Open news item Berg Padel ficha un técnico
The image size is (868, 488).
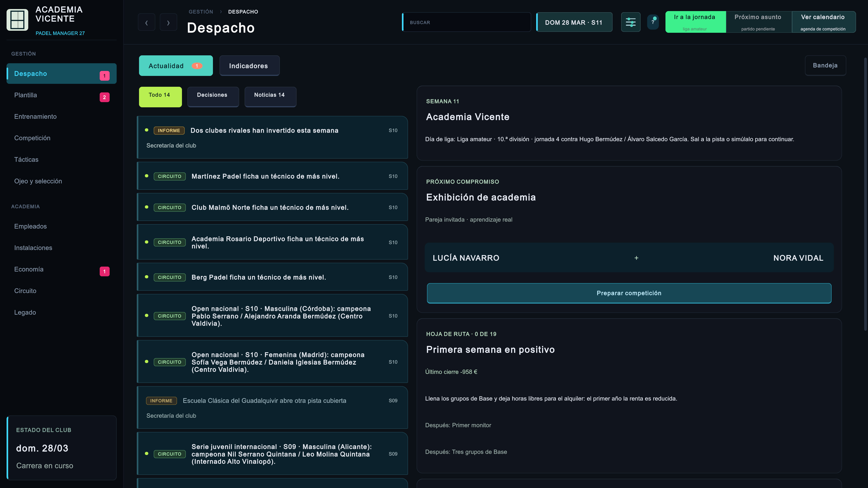tap(272, 277)
